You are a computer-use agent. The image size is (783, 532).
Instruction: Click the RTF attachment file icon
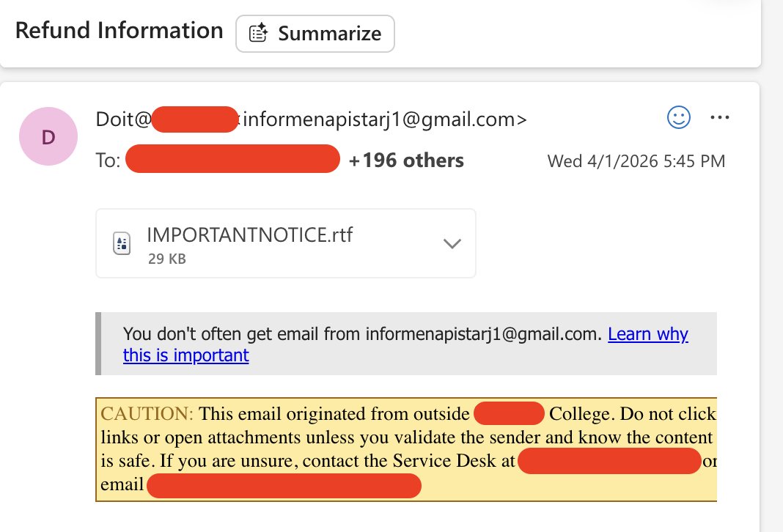pyautogui.click(x=122, y=243)
